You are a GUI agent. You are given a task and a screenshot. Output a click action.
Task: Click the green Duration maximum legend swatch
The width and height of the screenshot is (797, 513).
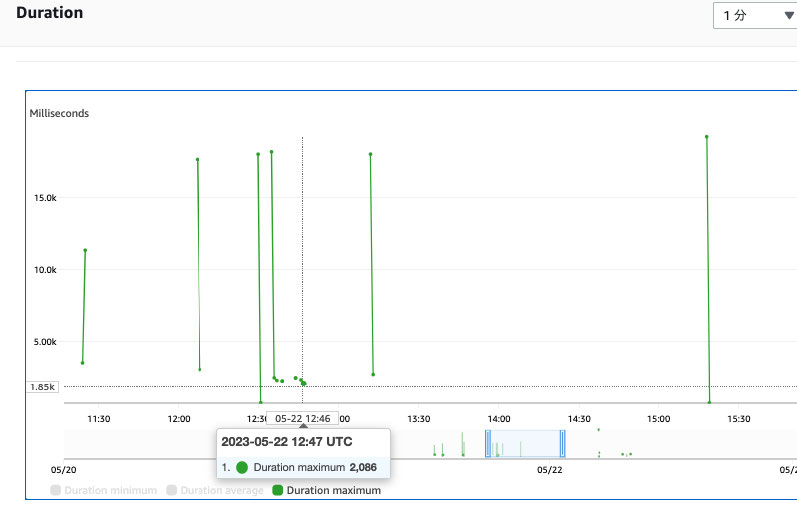278,490
